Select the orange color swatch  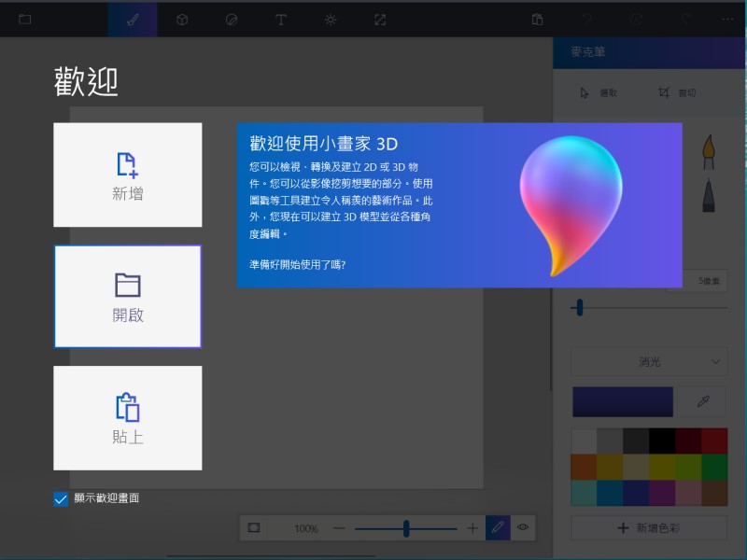tap(584, 467)
